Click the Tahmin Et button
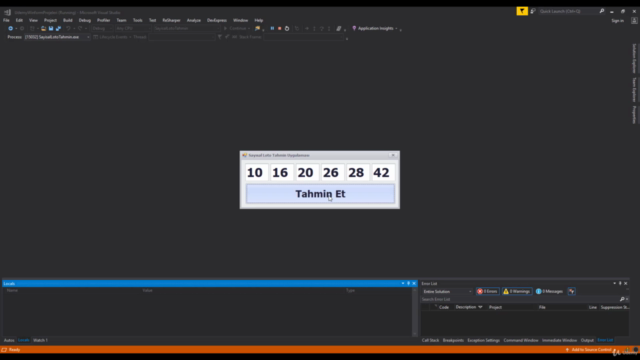 coord(320,194)
